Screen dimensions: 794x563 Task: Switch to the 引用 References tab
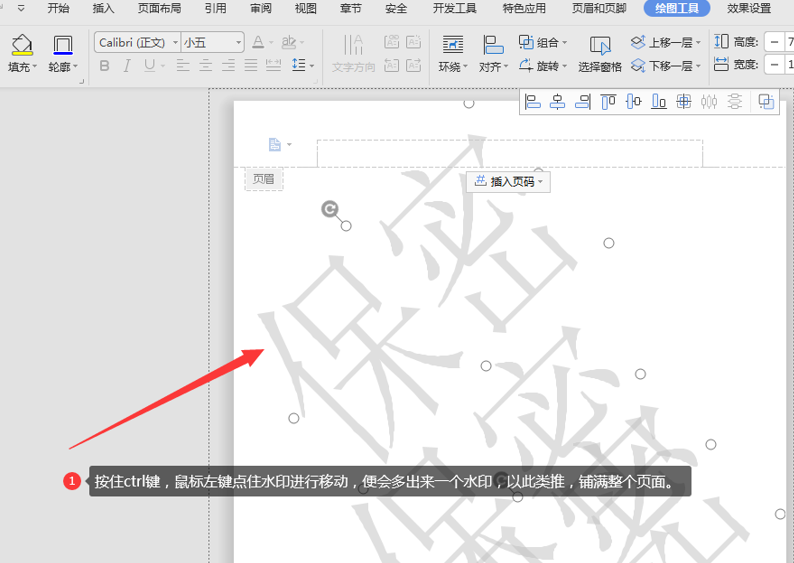coord(216,8)
